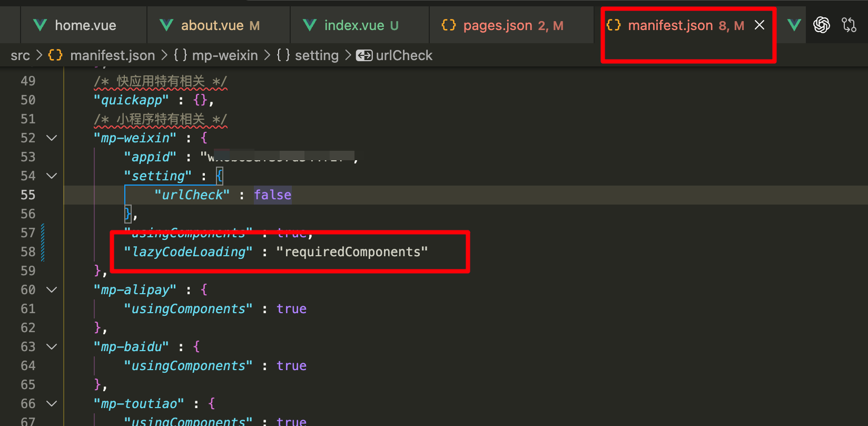Click the braces icon on pages.json tab

click(449, 25)
